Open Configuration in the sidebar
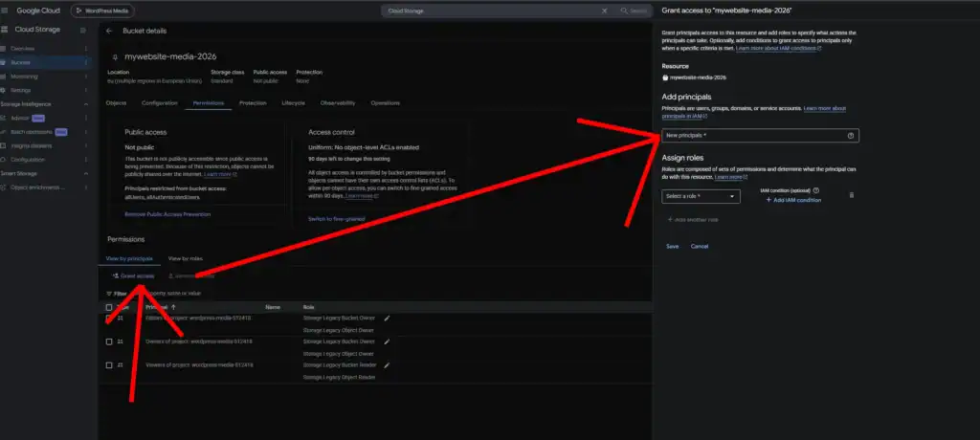Viewport: 980px width, 440px height. 28,160
